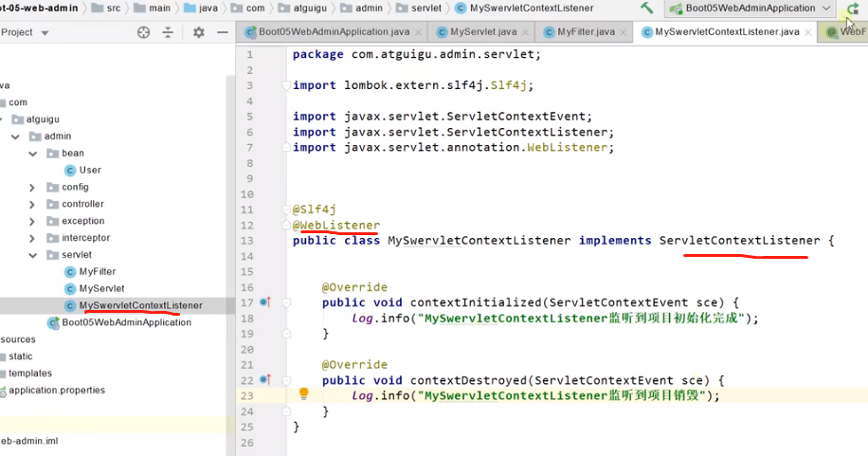Close the MyServlet.java tab
This screenshot has width=868, height=456.
[525, 32]
